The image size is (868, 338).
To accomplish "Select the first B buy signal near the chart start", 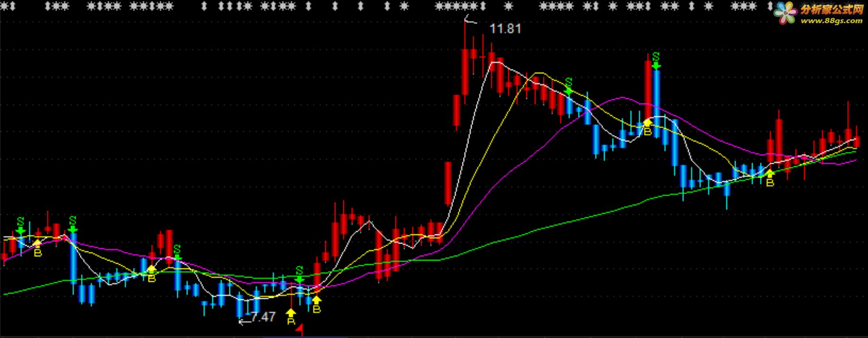I will point(38,249).
